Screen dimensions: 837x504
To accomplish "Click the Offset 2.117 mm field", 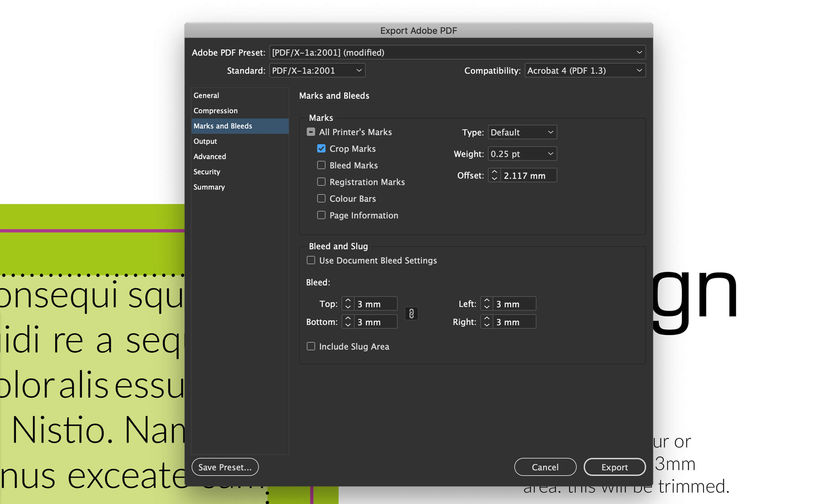I will click(x=529, y=175).
